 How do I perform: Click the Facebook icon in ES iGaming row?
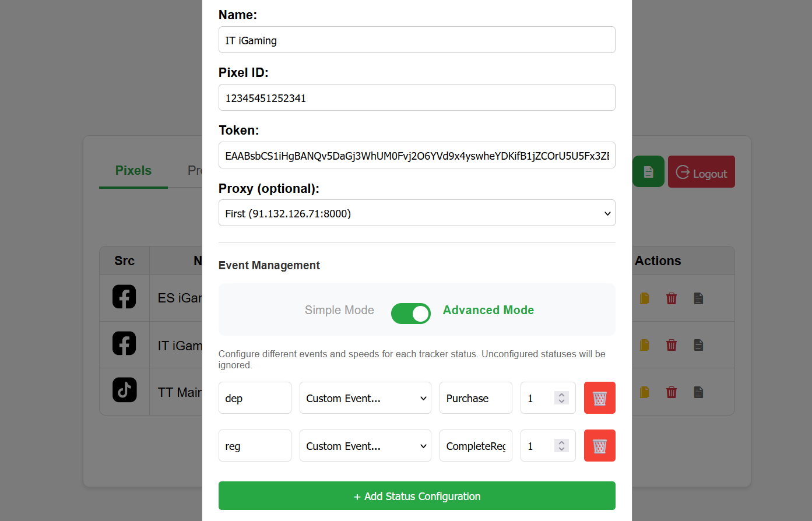click(124, 297)
